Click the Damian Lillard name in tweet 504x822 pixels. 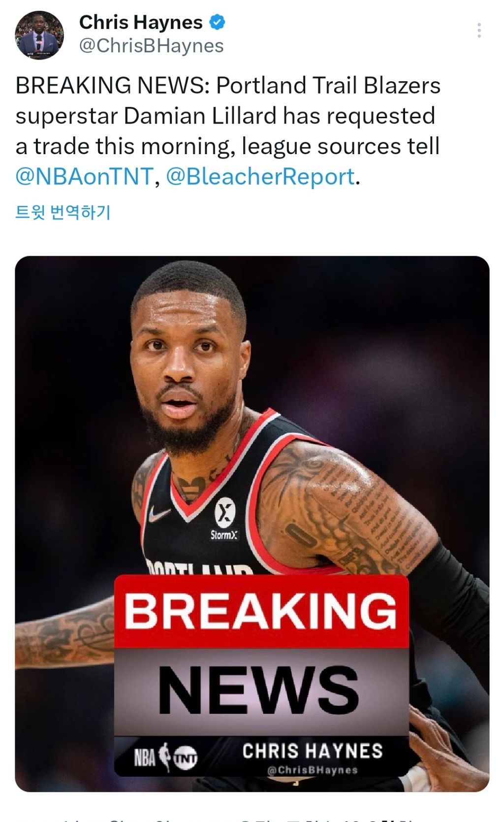pos(200,116)
